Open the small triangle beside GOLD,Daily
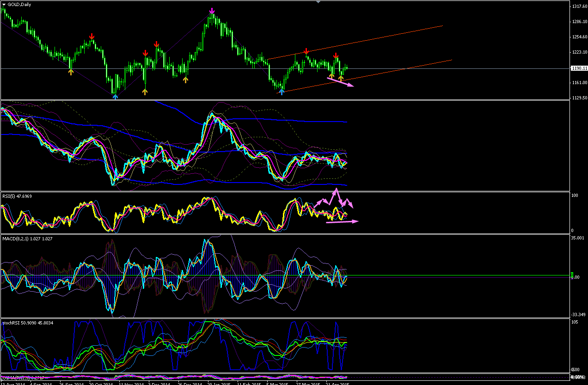 pyautogui.click(x=4, y=4)
